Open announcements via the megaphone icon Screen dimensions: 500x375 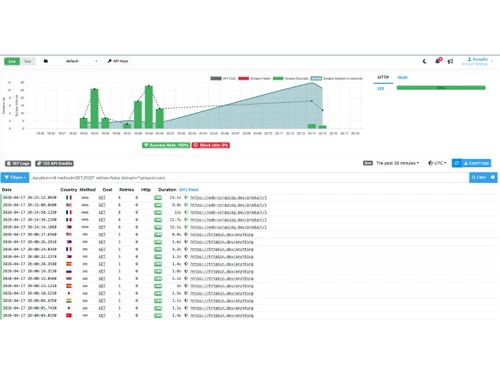(450, 61)
